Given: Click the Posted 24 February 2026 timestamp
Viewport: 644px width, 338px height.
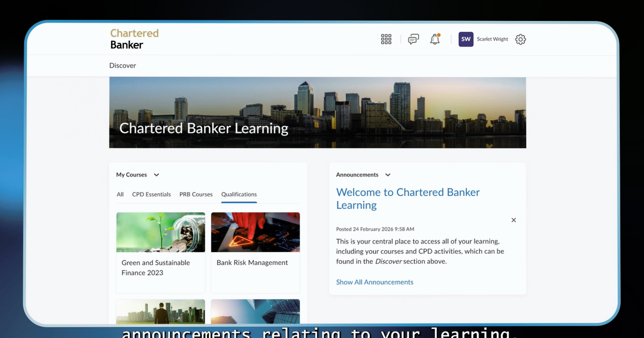Looking at the screenshot, I should click(x=375, y=229).
